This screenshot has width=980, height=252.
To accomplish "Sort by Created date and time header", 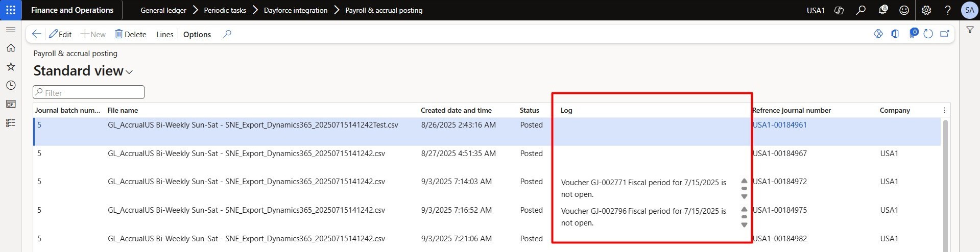I will click(456, 110).
